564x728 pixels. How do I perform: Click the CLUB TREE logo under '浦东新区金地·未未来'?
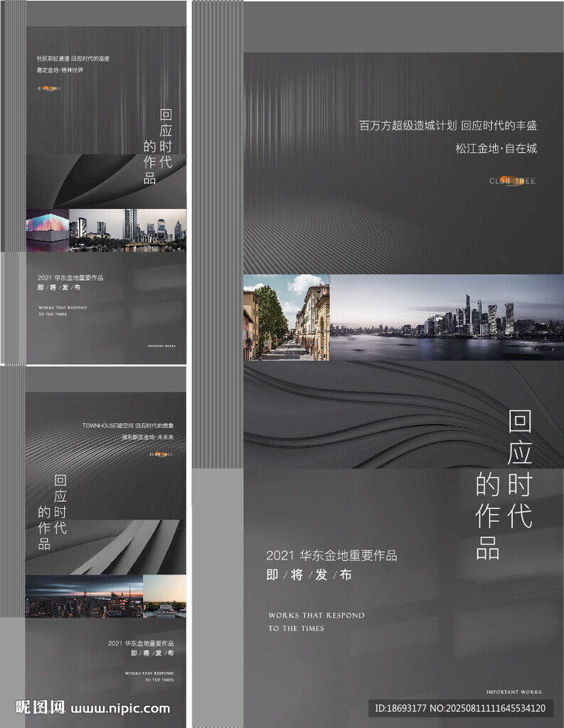(x=161, y=454)
